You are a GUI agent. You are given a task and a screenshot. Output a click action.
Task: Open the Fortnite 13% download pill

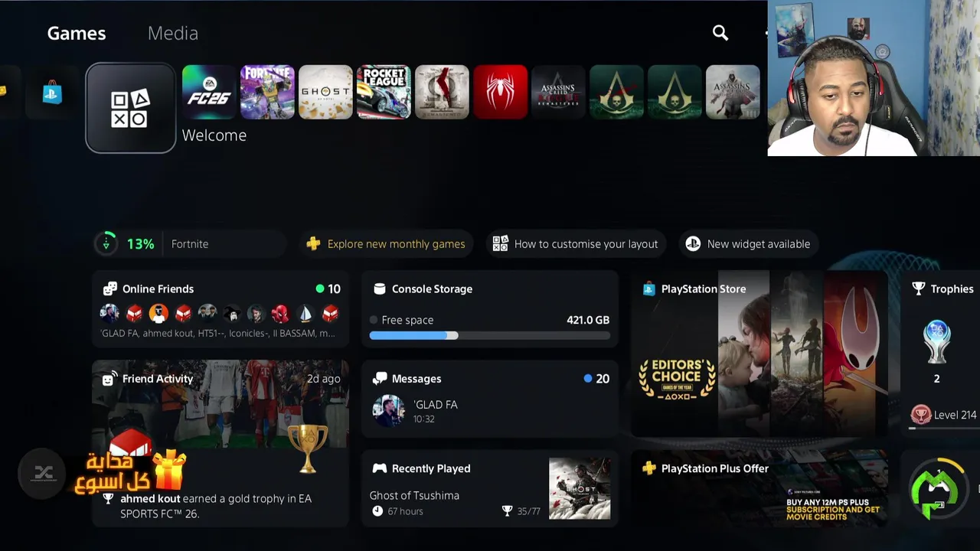(x=190, y=243)
